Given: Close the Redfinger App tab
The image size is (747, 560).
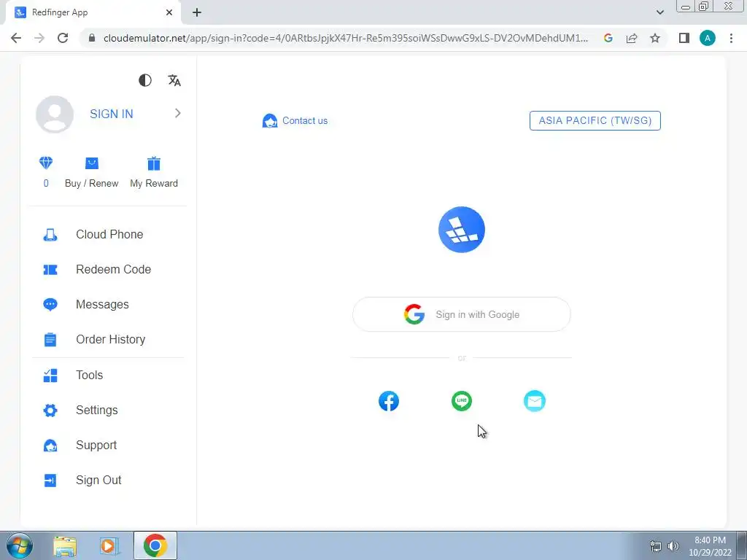Looking at the screenshot, I should 169,13.
